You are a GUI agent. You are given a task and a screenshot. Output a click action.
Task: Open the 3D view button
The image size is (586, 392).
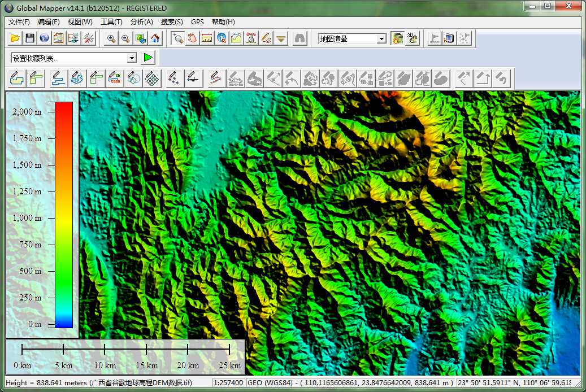coord(412,38)
